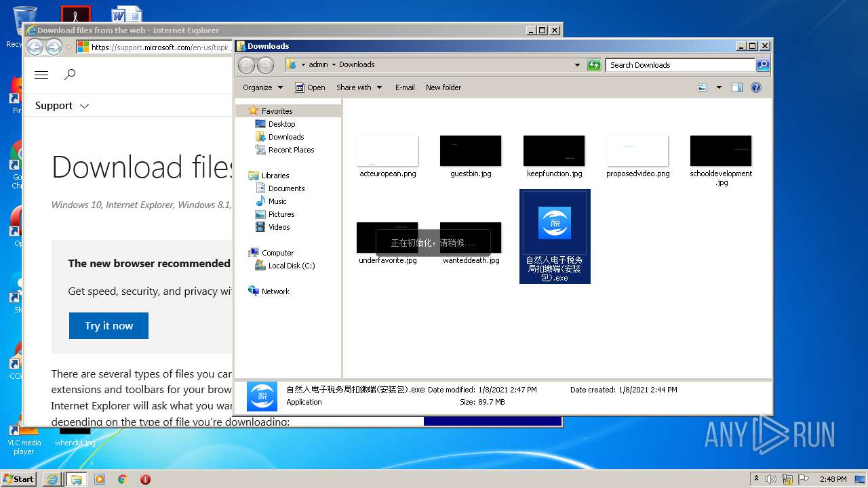Screen dimensions: 868x488
Task: Open the Music library
Action: pos(277,201)
